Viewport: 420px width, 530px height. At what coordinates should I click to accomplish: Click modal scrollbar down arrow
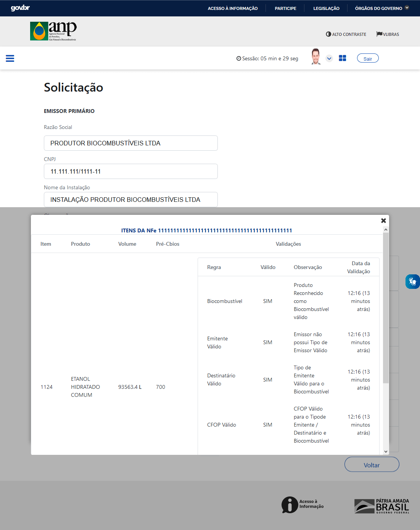click(386, 451)
